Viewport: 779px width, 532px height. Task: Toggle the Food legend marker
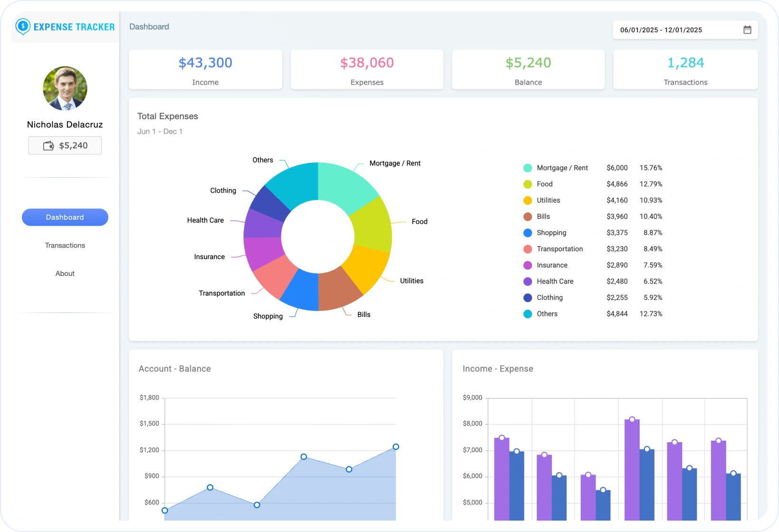click(x=527, y=184)
